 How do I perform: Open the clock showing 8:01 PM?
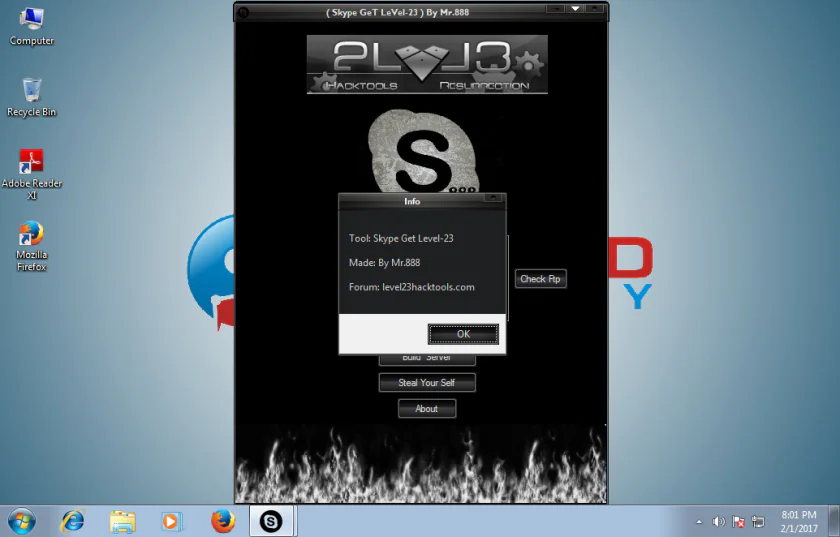point(799,521)
